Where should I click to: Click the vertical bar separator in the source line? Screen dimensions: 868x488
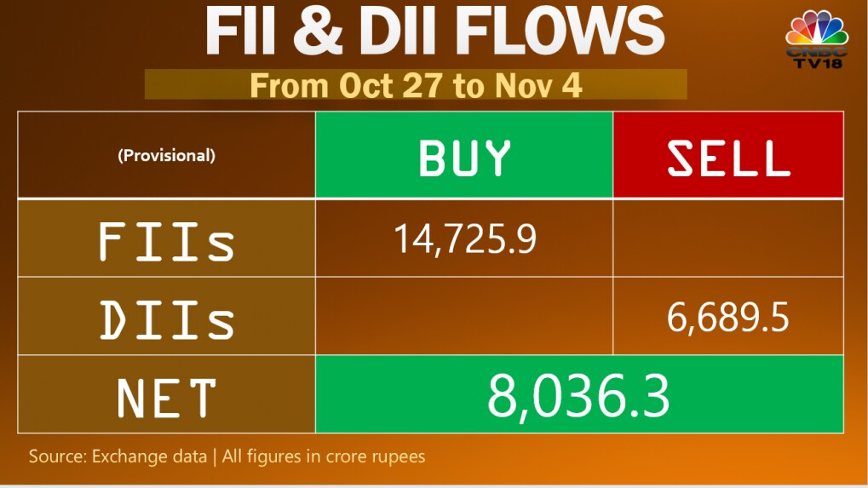215,456
